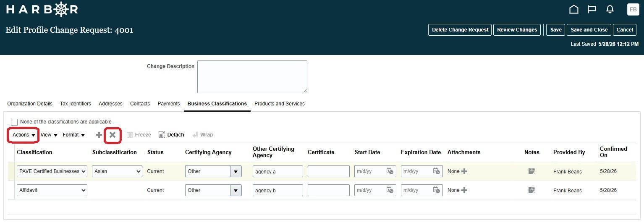Image resolution: width=644 pixels, height=223 pixels.
Task: Switch to Tax Identifiers tab
Action: (x=76, y=104)
